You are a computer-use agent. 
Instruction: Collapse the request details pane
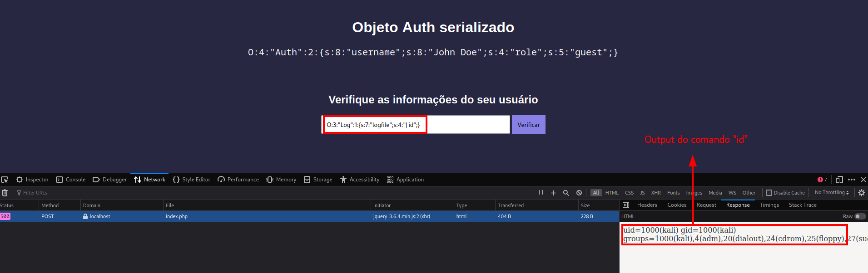(x=626, y=205)
